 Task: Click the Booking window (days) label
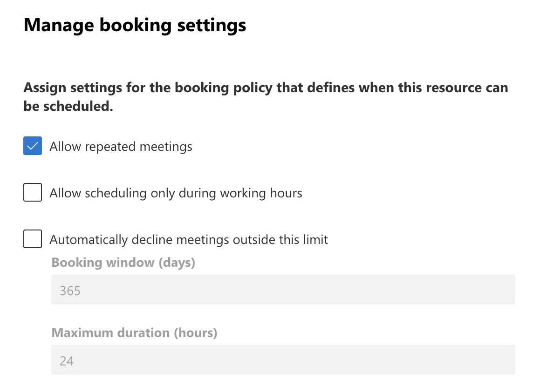coord(123,263)
